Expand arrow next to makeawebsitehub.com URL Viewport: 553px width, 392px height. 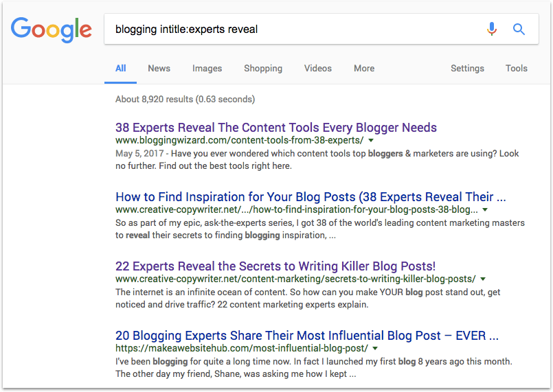[x=375, y=349]
